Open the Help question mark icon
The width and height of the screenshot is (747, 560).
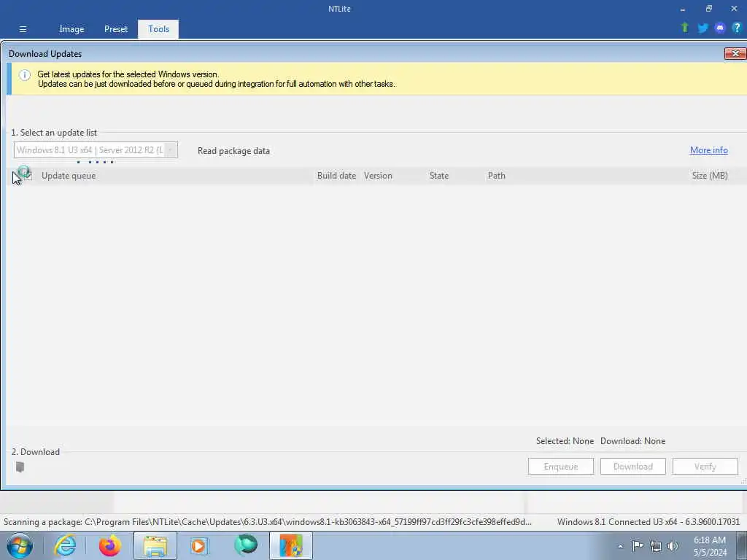[737, 28]
